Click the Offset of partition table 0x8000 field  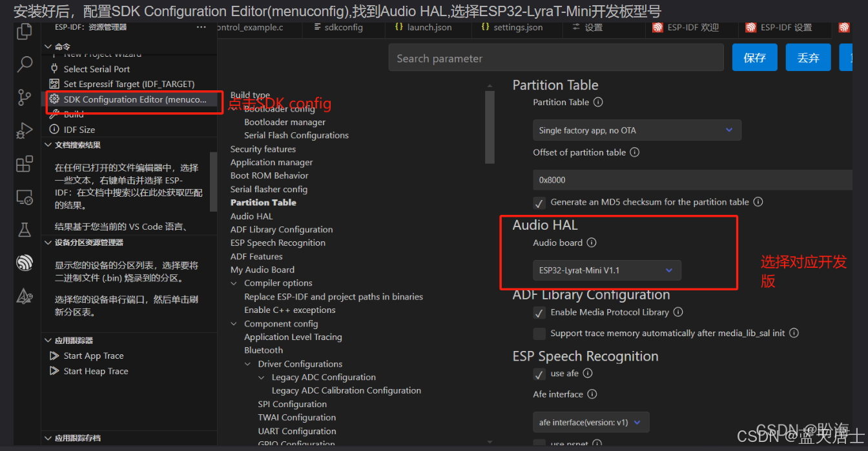point(692,180)
